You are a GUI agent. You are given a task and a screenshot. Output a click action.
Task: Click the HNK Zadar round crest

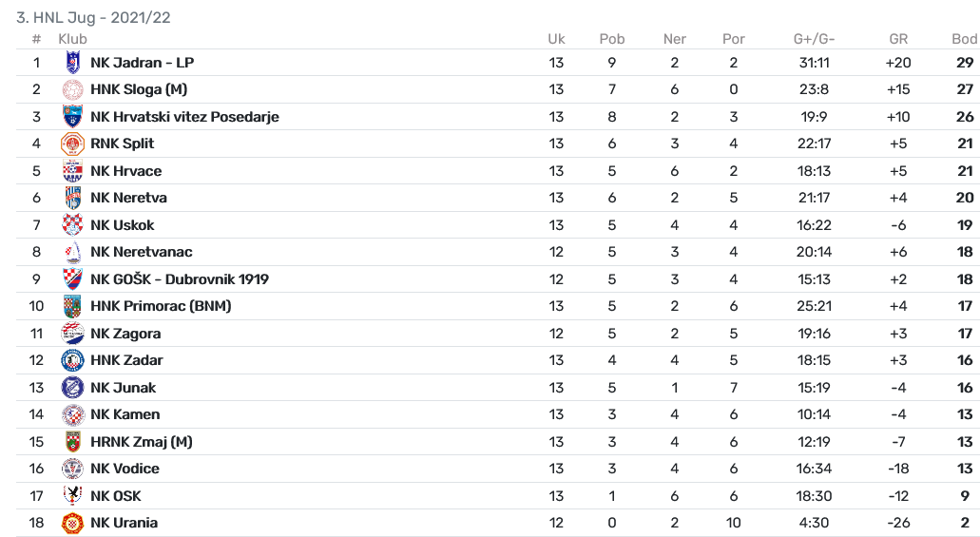click(x=72, y=361)
